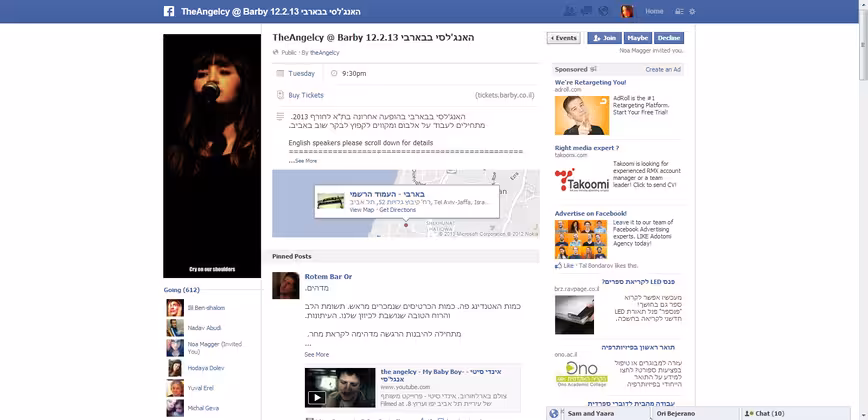Screen dimensions: 868x420
Task: Click Nadav Abudi's avatar
Action: 175,328
